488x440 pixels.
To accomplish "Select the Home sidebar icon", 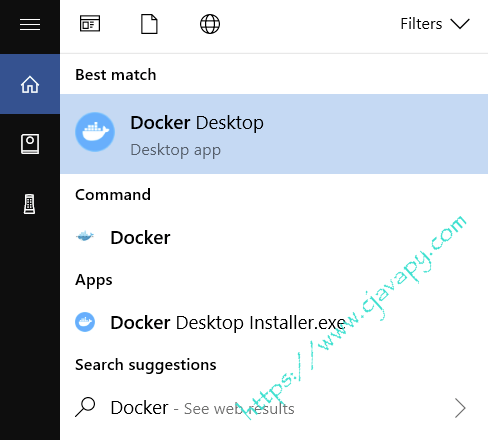I will pos(30,84).
